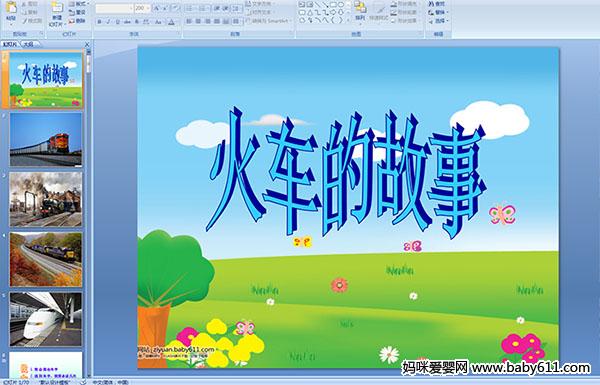Select the oval shape in the shapes gallery
600x385 pixels.
[x=341, y=5]
